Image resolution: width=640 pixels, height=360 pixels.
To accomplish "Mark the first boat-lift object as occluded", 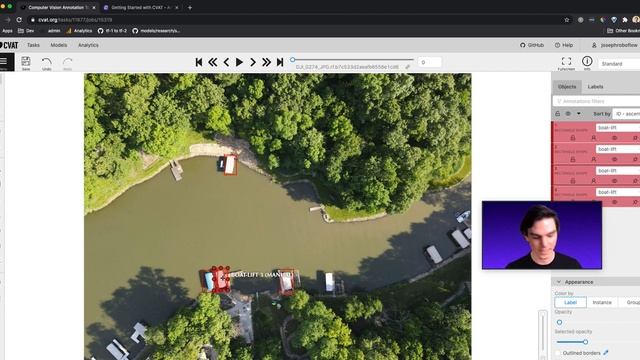I will pyautogui.click(x=593, y=138).
